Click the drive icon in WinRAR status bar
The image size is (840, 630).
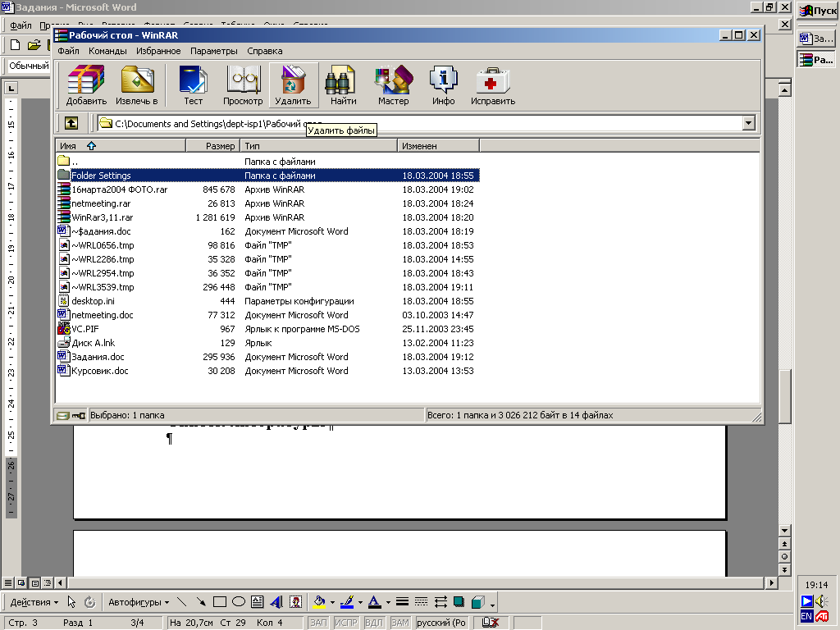pos(63,415)
